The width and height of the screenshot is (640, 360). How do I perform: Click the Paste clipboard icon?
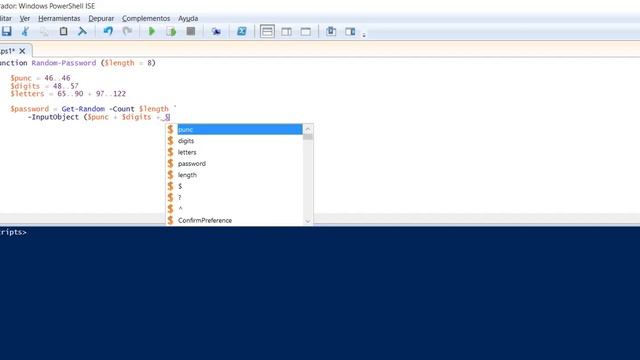63,31
